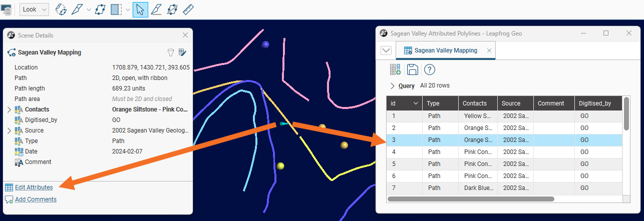Select the ruler measurement tool
Screen dimensions: 644x221
click(188, 9)
